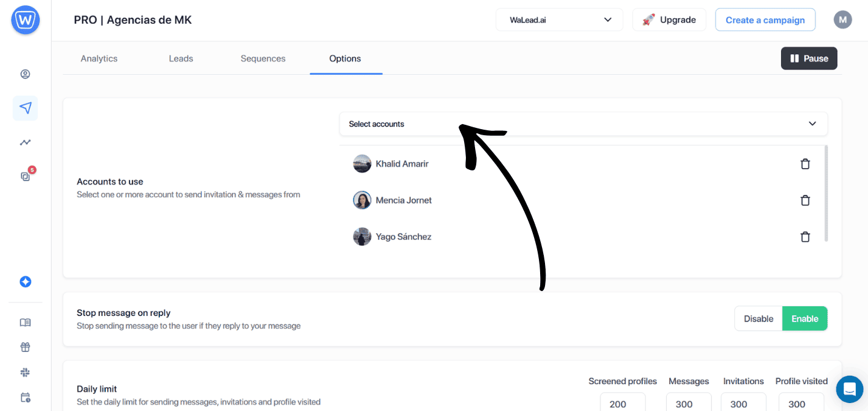Click the Stop message on reply heading
Image resolution: width=868 pixels, height=411 pixels.
tap(123, 313)
